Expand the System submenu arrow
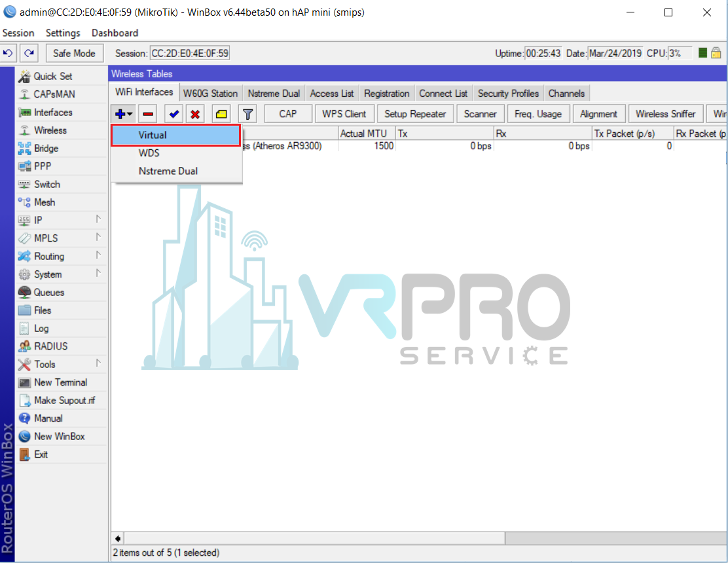This screenshot has height=563, width=728. pyautogui.click(x=98, y=274)
